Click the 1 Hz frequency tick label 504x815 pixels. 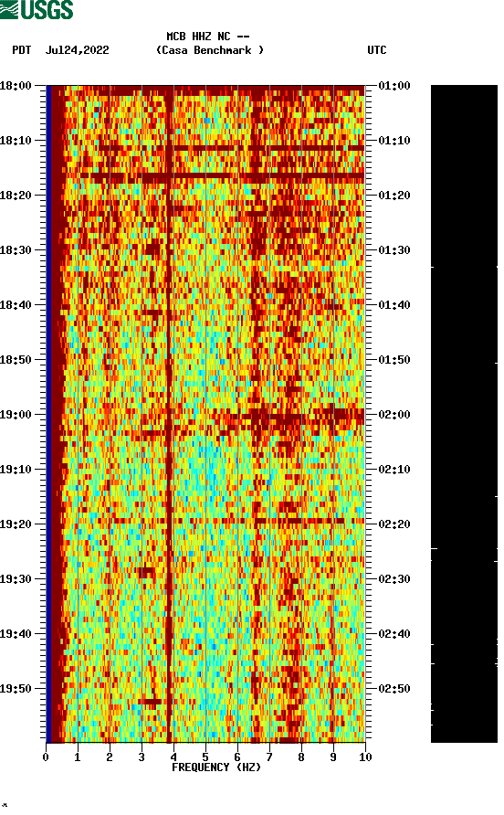[78, 757]
